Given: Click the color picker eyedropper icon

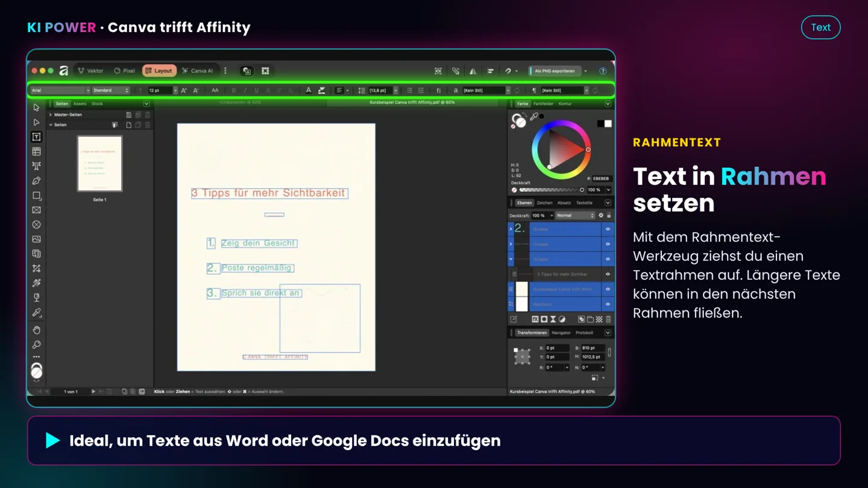Looking at the screenshot, I should (533, 117).
